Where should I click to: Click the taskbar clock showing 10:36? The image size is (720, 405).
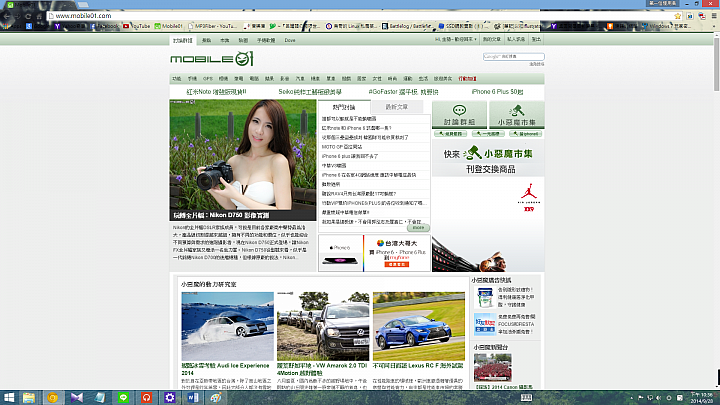coord(702,398)
